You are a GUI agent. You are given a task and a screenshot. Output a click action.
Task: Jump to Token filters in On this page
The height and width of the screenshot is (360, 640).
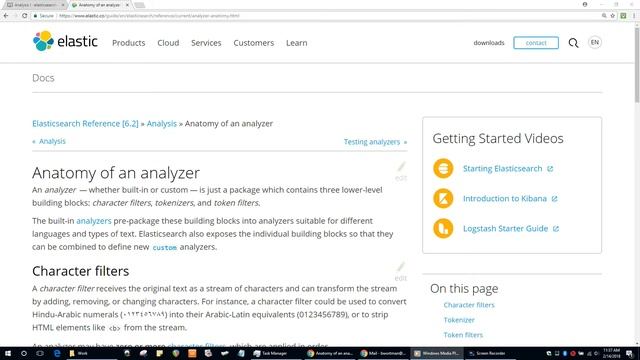463,335
